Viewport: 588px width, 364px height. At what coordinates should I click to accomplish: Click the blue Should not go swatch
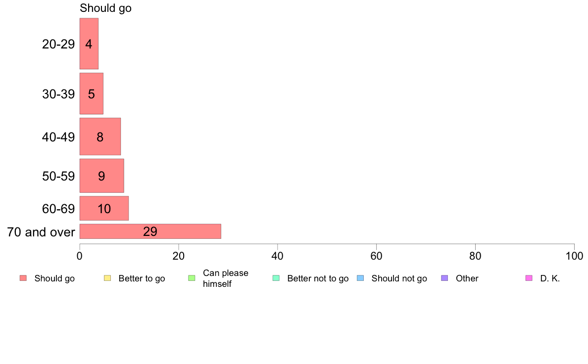[x=360, y=278]
